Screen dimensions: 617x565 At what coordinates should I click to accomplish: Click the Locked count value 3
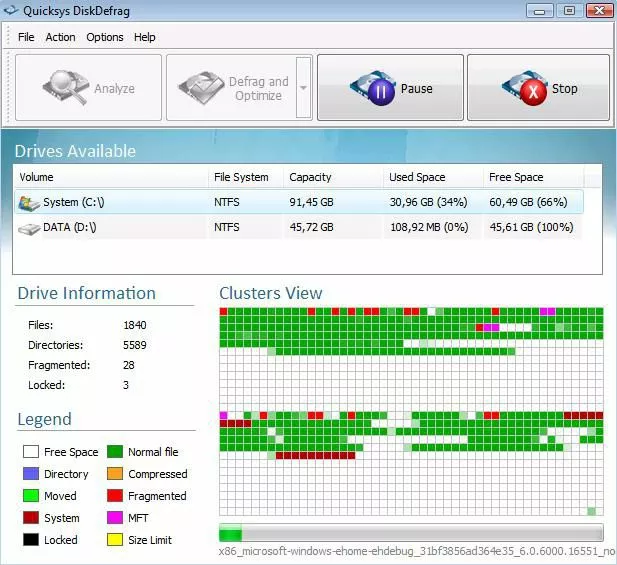(x=126, y=385)
